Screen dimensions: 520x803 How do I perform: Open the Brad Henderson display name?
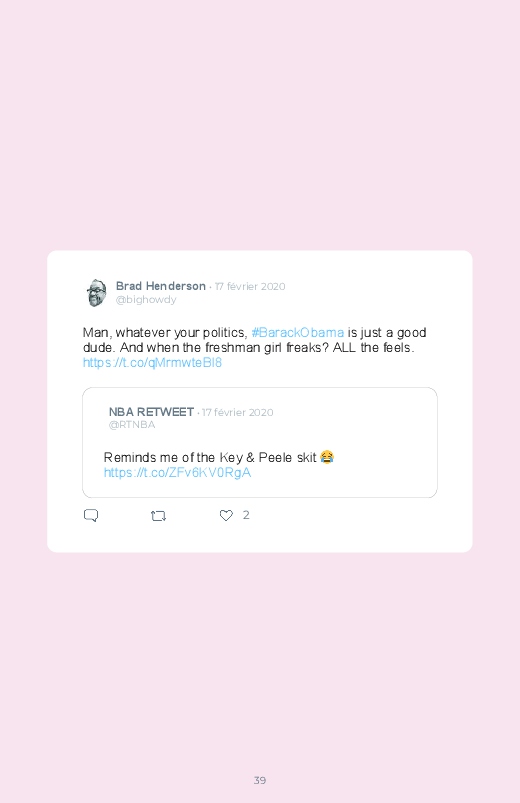coord(160,286)
